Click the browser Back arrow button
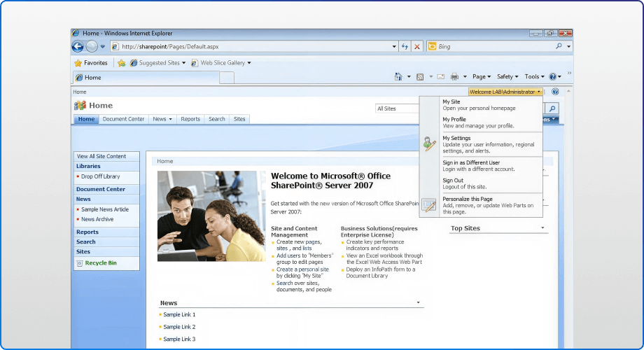The height and width of the screenshot is (350, 644). pyautogui.click(x=78, y=46)
